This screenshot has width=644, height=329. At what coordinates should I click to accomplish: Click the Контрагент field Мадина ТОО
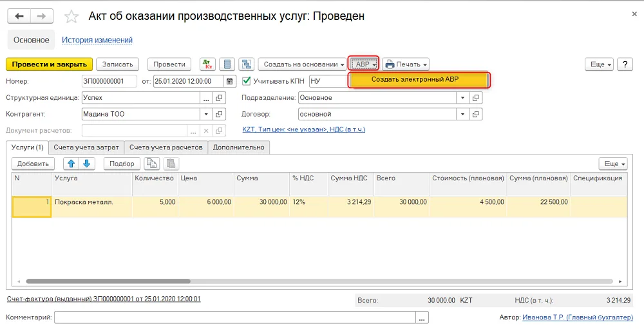point(141,114)
